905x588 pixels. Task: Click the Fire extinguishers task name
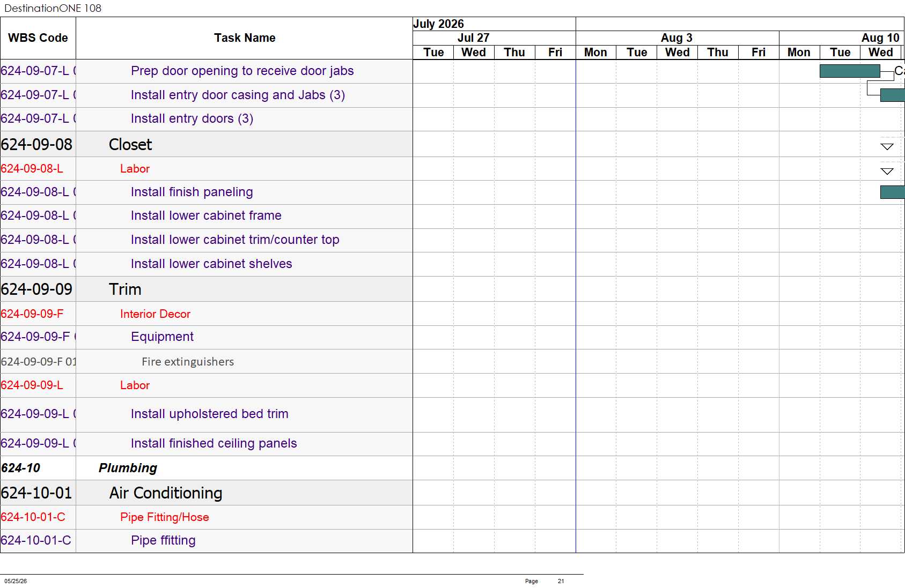pos(188,362)
